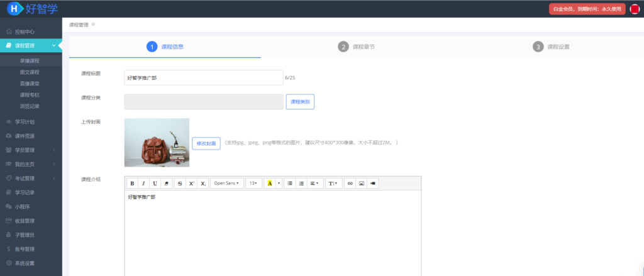Open 小程序 chat icon entry
The image size is (644, 276).
tap(9, 207)
